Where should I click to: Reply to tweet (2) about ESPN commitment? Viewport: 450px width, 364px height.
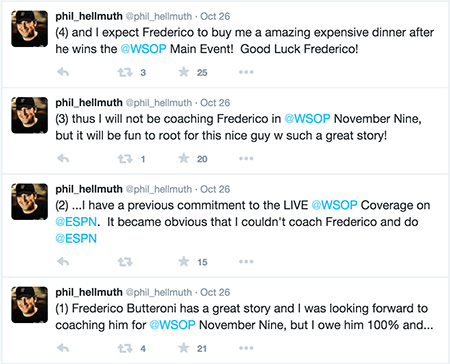63,261
